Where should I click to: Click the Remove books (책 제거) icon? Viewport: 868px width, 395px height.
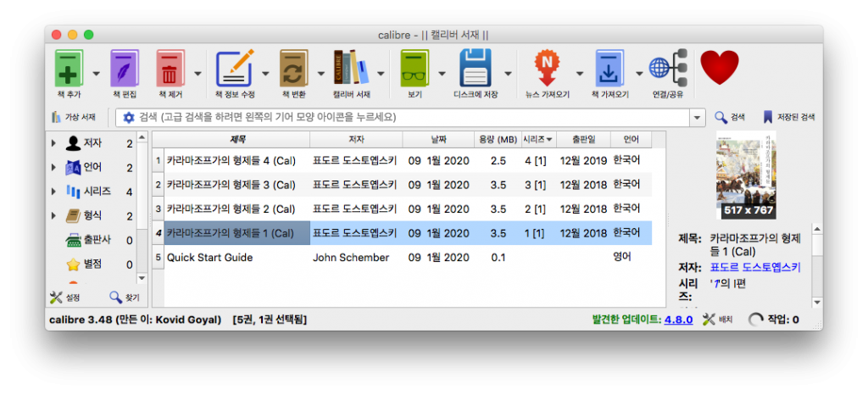click(x=170, y=69)
